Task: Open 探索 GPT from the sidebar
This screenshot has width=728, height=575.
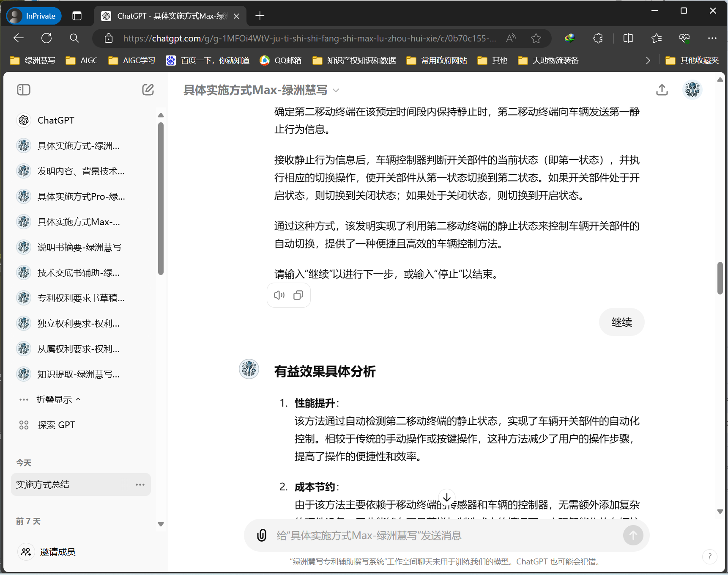Action: click(x=56, y=424)
